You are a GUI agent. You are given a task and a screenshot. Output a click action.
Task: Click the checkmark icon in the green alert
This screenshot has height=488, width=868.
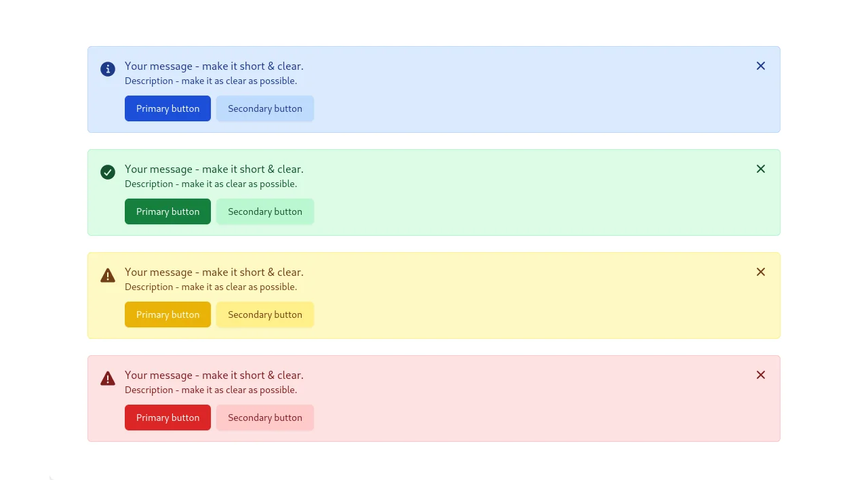coord(108,171)
